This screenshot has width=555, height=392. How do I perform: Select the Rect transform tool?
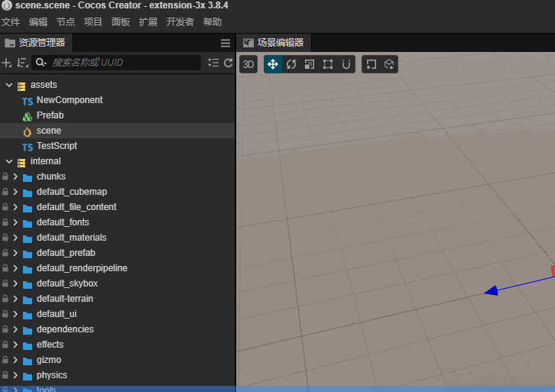[x=328, y=64]
